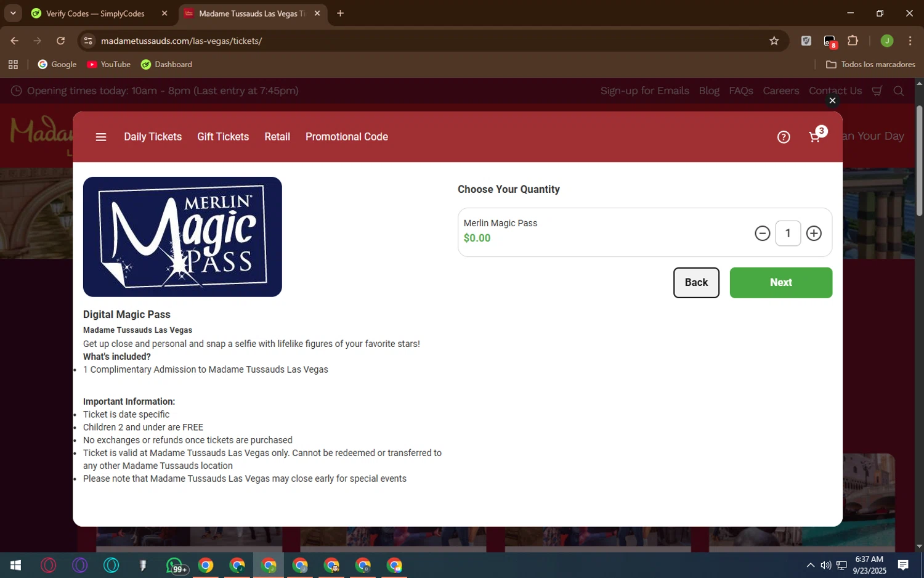This screenshot has width=924, height=578.
Task: Open the extension with red 8 badge
Action: point(830,42)
